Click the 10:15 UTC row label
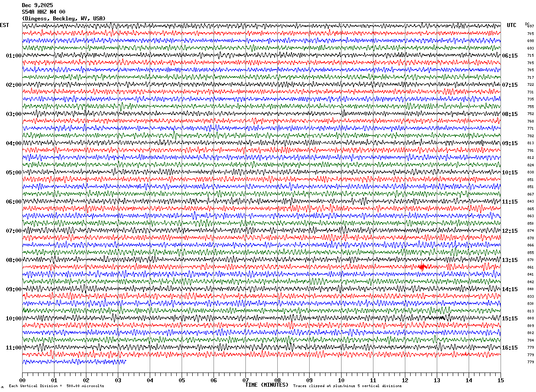Screen dimensions: 536x392 click(510, 173)
